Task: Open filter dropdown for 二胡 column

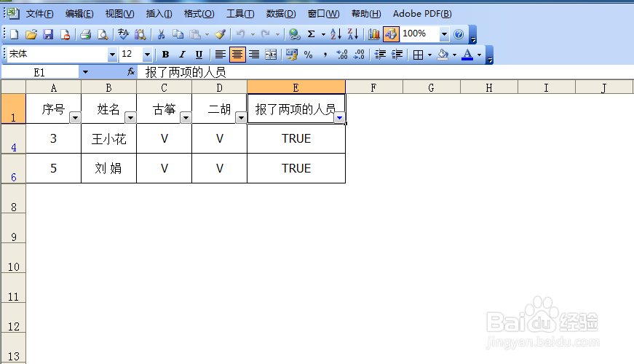Action: tap(241, 118)
